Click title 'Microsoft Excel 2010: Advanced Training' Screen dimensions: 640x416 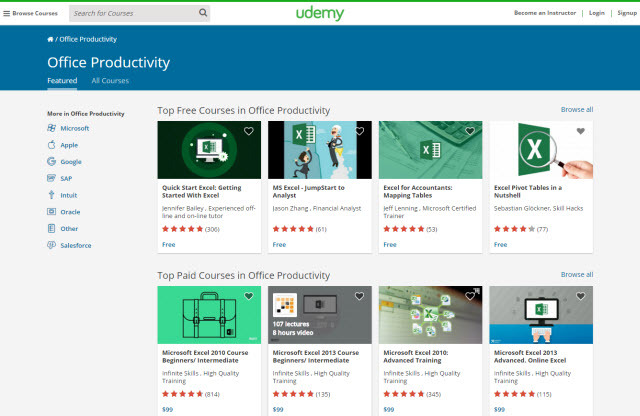pyautogui.click(x=416, y=356)
